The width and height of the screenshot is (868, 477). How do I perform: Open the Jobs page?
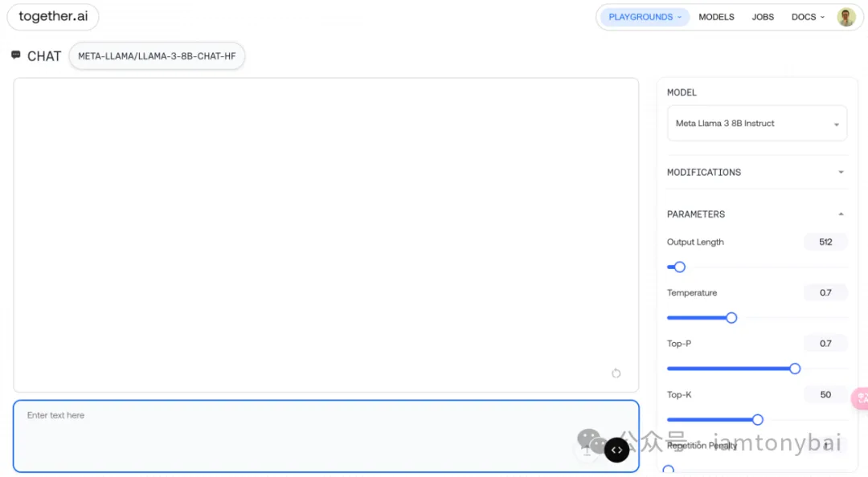pyautogui.click(x=762, y=17)
